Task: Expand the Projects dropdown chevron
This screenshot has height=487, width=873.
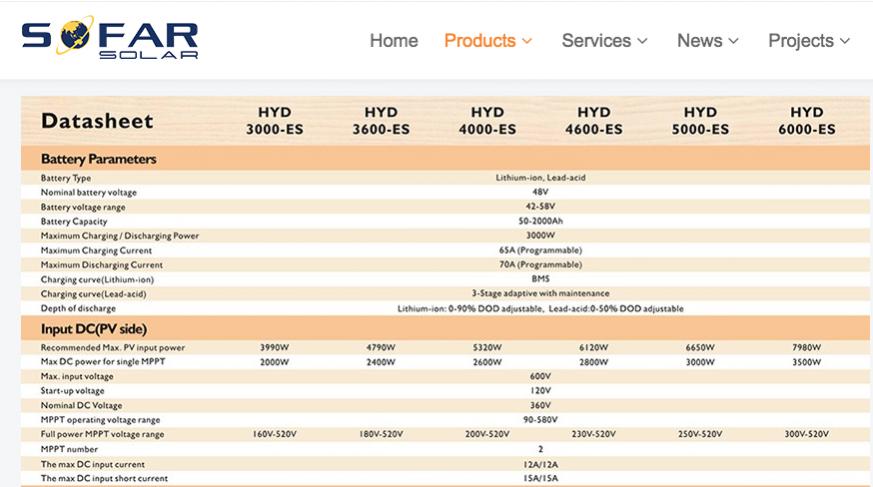Action: pyautogui.click(x=845, y=41)
